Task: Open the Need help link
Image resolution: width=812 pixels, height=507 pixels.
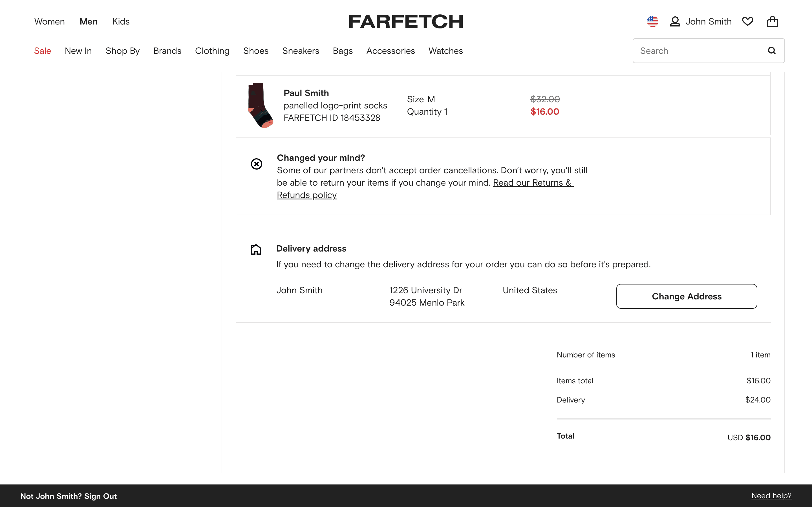Action: point(772,496)
